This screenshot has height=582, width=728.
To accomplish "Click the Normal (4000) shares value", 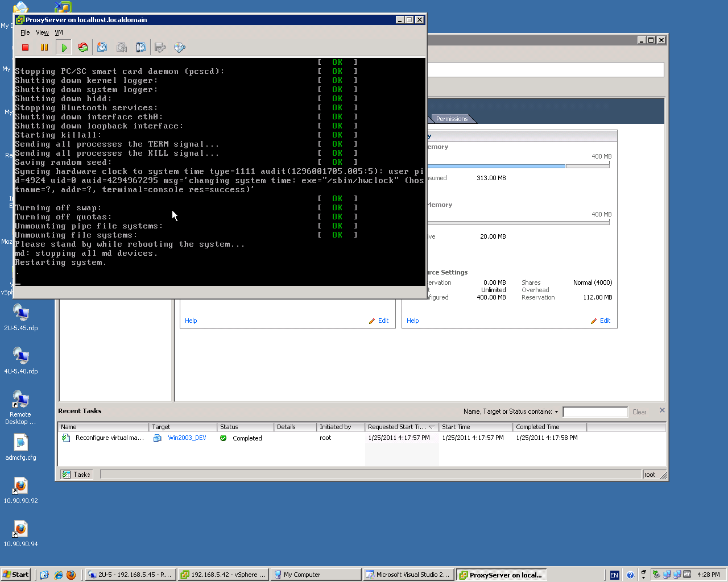I will coord(593,282).
